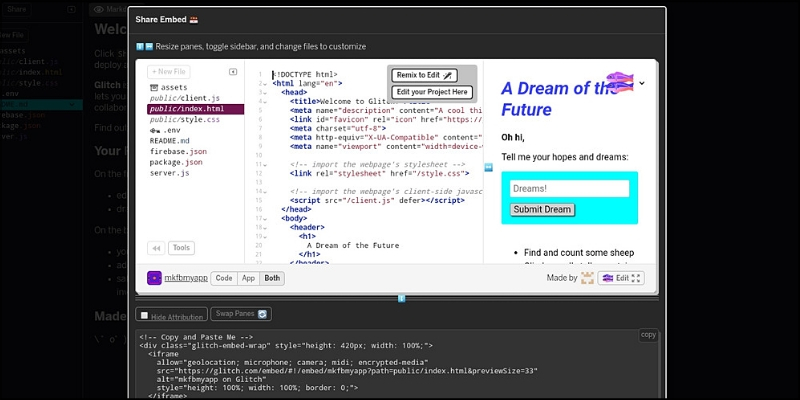Copy the embed code with copy button
This screenshot has width=800, height=400.
648,335
